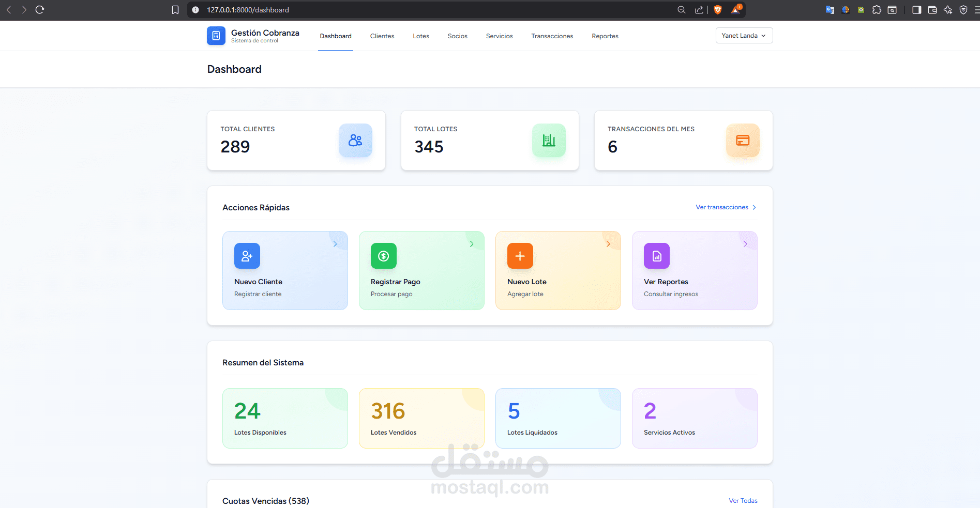Open the Brave Wallet icon
Viewport: 980px width, 508px height.
coord(932,10)
